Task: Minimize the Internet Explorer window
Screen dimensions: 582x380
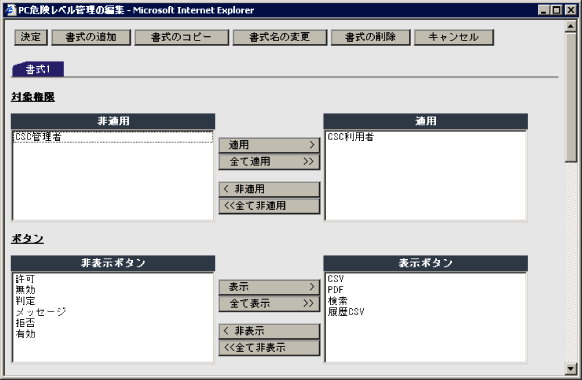Action: 544,10
